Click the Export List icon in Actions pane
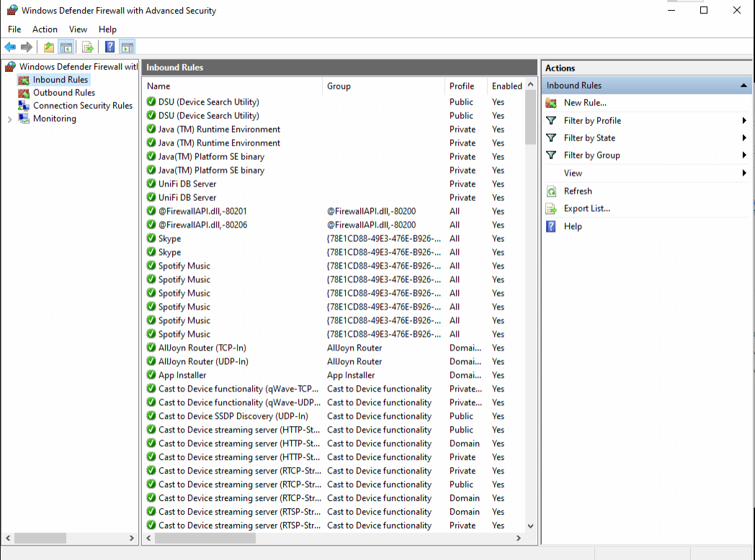Screen dimensions: 755x560 pos(551,209)
